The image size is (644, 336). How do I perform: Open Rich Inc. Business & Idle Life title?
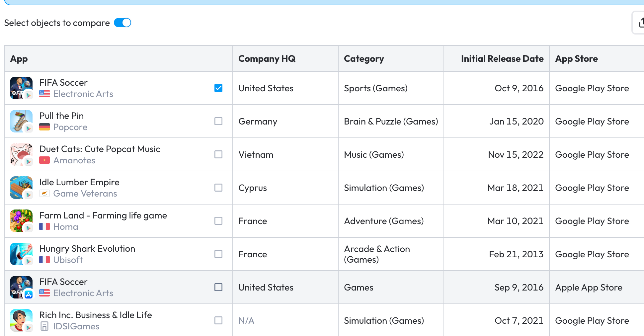[x=95, y=315]
